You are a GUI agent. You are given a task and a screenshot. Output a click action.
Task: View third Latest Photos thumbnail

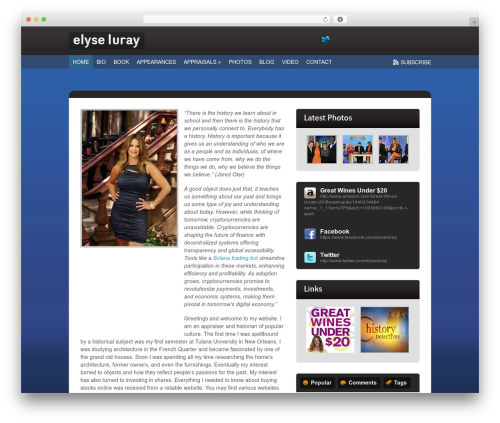394,149
